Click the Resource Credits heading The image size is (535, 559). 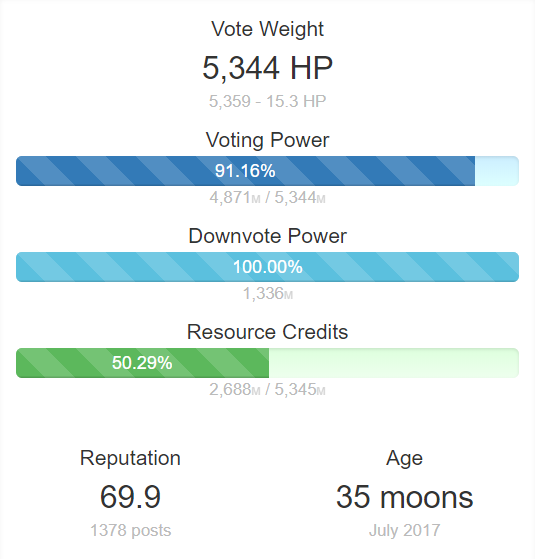click(267, 332)
